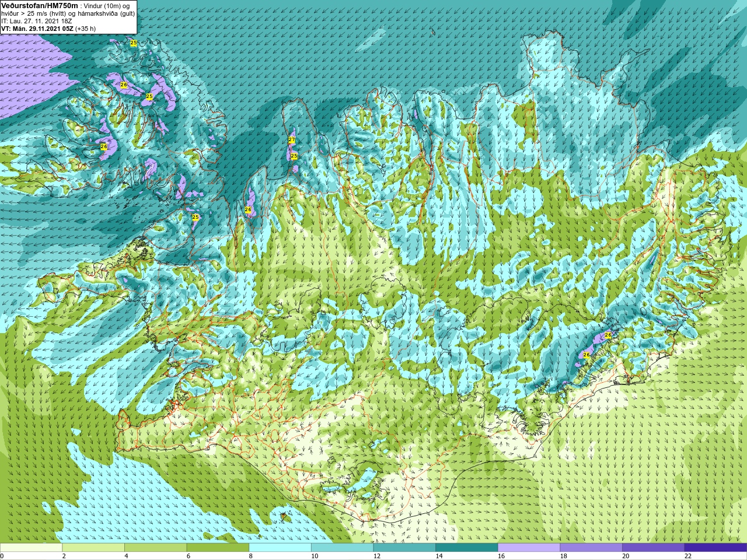Click the 0–2 m/s pale yellow legend swatch

point(31,548)
